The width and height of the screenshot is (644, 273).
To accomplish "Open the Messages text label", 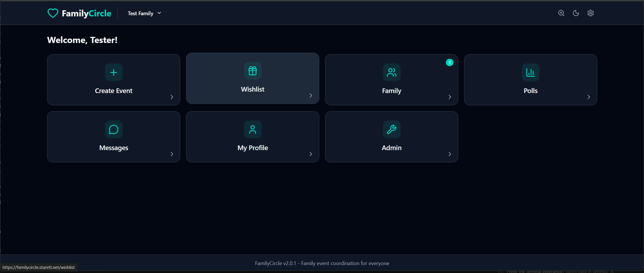I will point(114,148).
